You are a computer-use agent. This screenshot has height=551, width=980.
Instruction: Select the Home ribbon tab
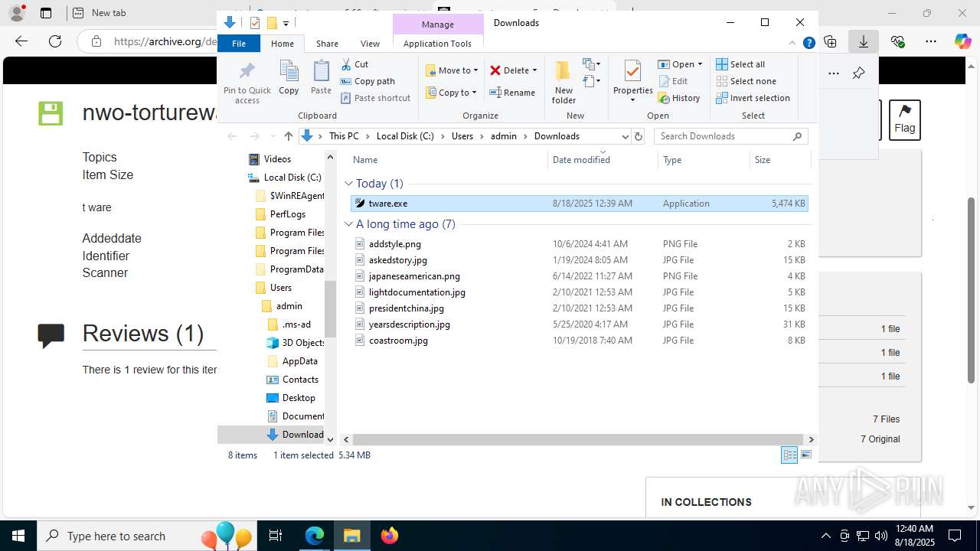pyautogui.click(x=283, y=44)
